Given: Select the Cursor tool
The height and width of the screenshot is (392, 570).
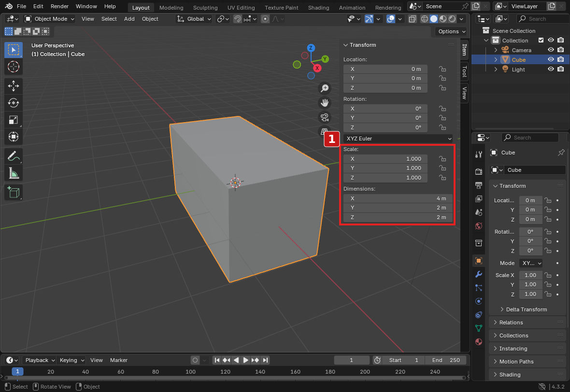Looking at the screenshot, I should click(14, 67).
